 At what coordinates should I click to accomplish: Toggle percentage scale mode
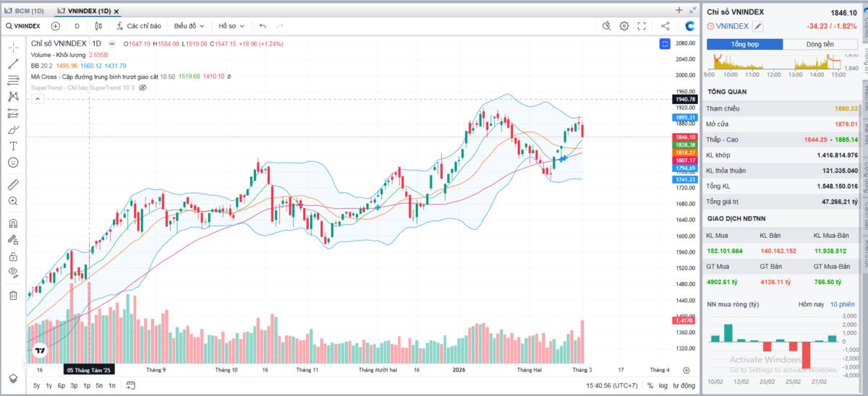pyautogui.click(x=650, y=386)
